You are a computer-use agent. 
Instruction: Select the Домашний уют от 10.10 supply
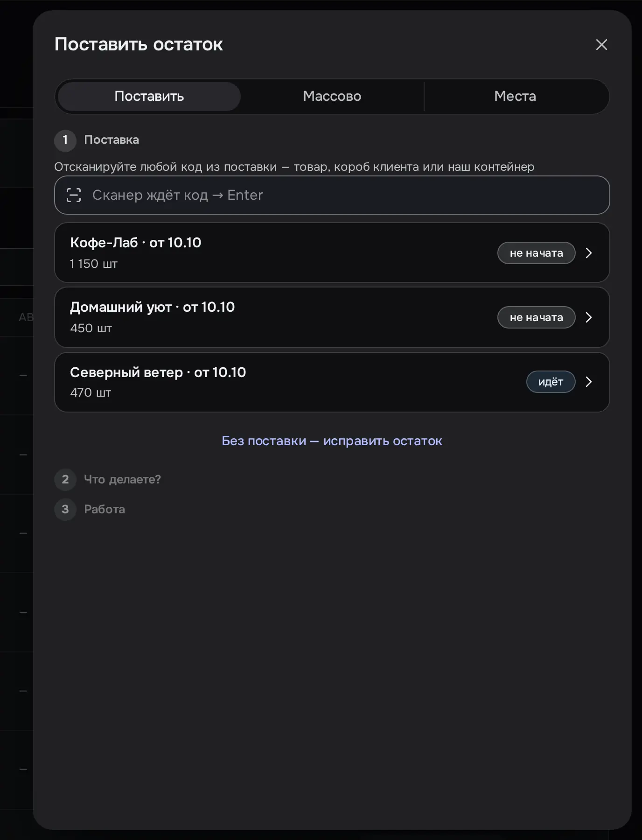click(x=332, y=317)
